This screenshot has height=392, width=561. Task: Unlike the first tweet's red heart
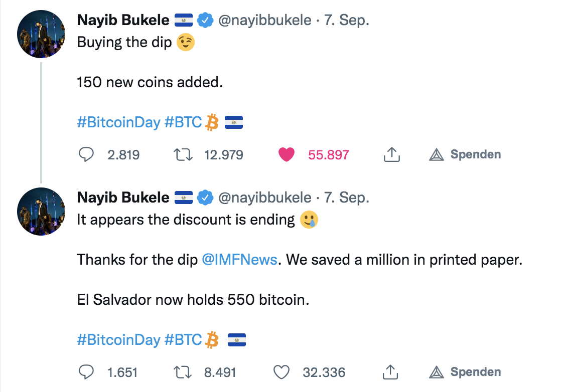286,154
